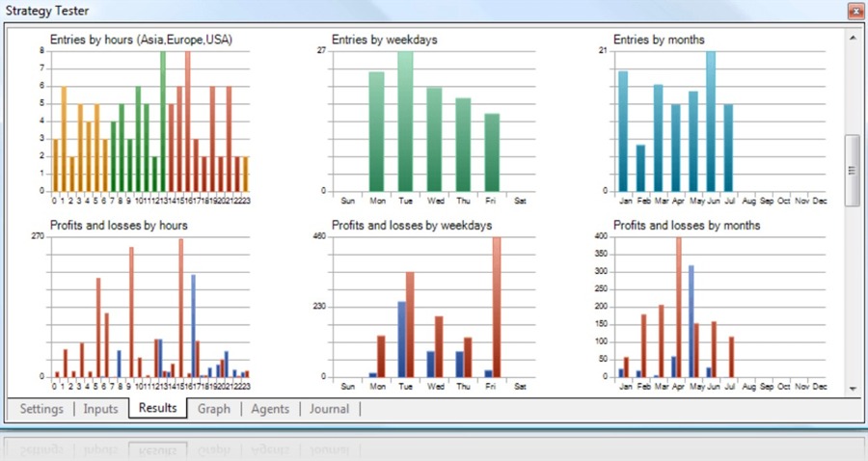
Task: Close the Strategy Tester window
Action: (x=856, y=11)
